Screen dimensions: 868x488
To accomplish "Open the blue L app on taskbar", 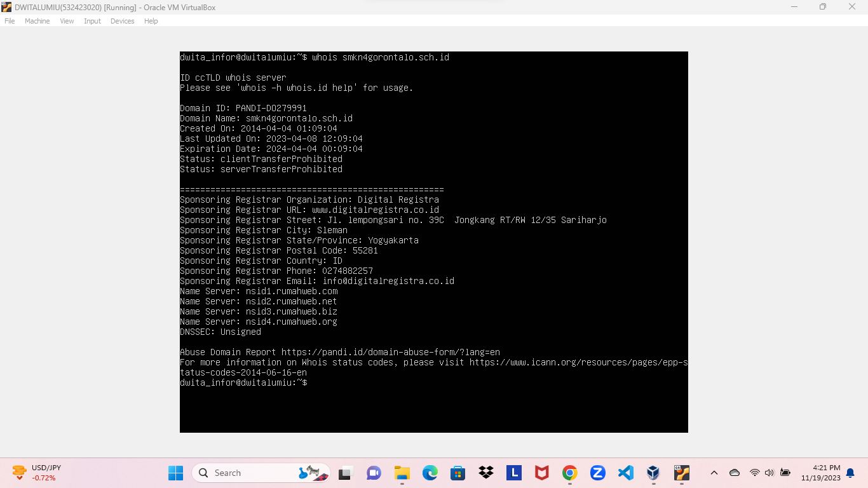I will (x=514, y=473).
